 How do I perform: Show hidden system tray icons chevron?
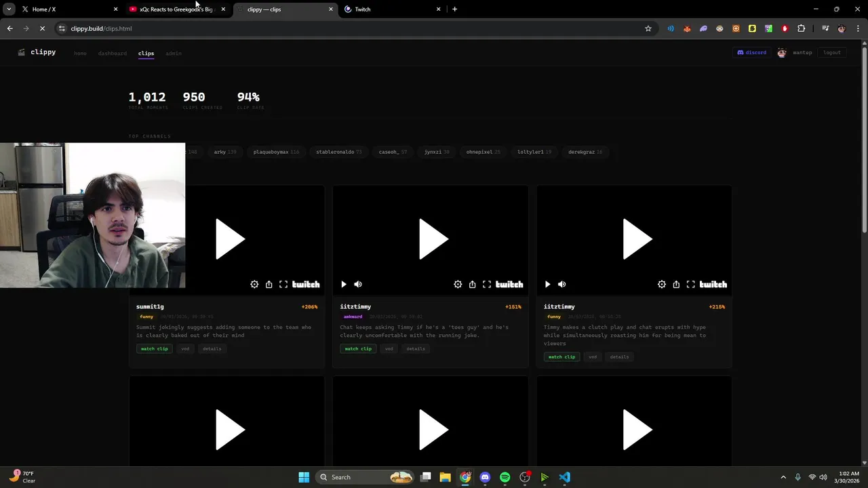(x=783, y=477)
